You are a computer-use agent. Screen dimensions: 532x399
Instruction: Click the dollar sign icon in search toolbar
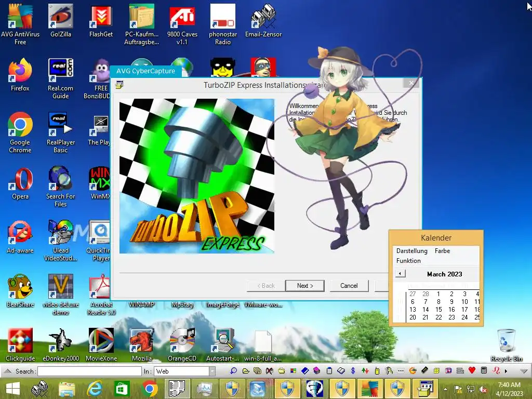click(353, 370)
